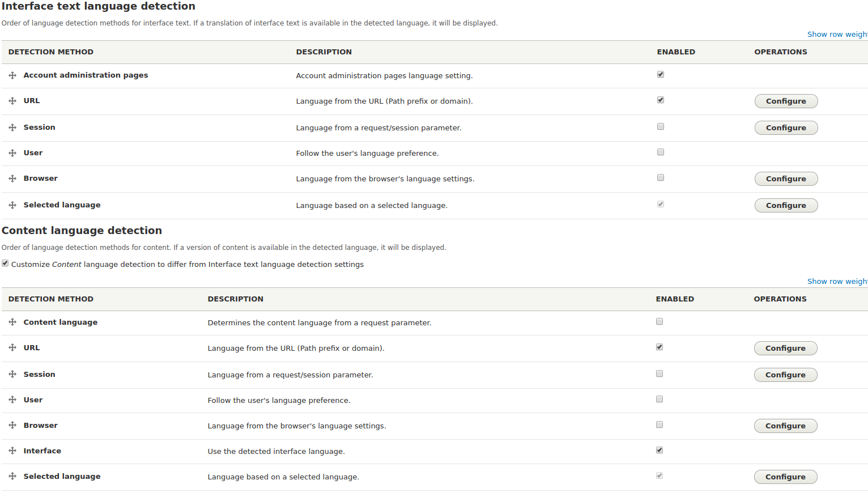The image size is (868, 497).
Task: Select the Browser row move icon in interface table
Action: pos(12,178)
